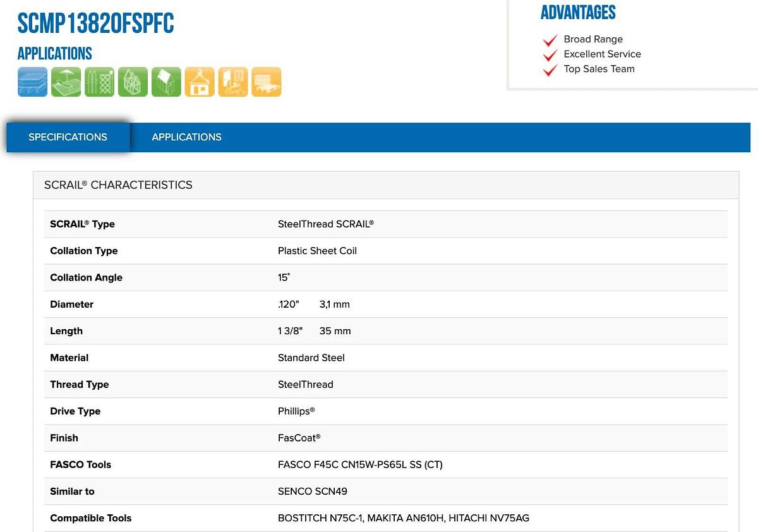Click the red checkmark beside Top Sales Team
Viewport: 758px width, 532px height.
pyautogui.click(x=550, y=70)
